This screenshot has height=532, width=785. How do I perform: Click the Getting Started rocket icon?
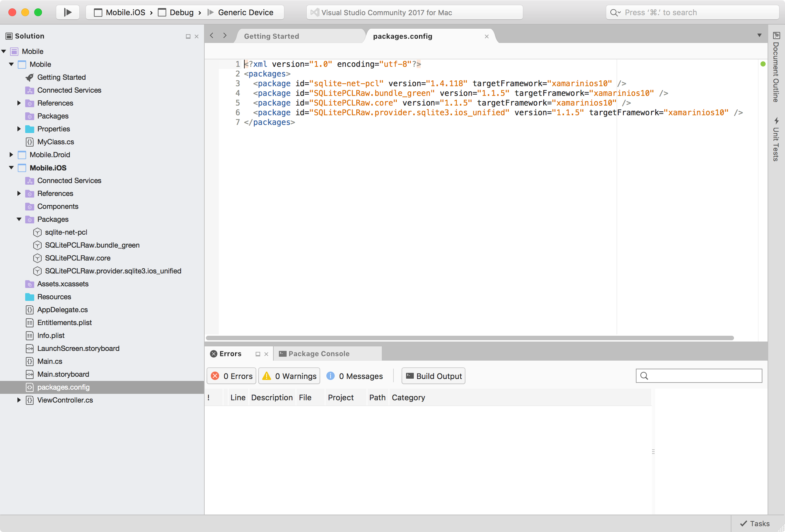30,77
